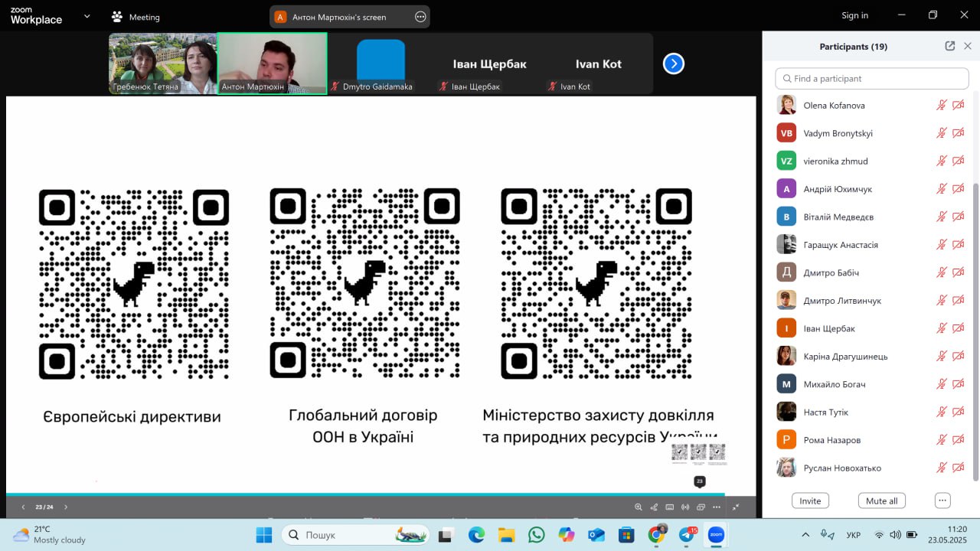Viewport: 980px width, 551px height.
Task: Click the more options dots in slide toolbar
Action: (x=717, y=507)
